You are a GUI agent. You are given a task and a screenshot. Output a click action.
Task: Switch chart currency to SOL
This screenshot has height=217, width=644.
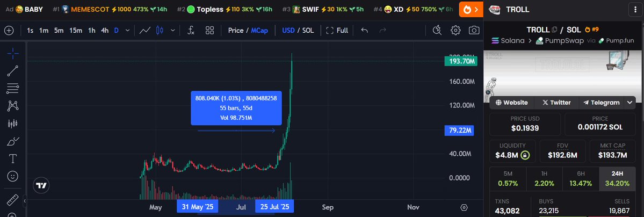click(x=308, y=31)
